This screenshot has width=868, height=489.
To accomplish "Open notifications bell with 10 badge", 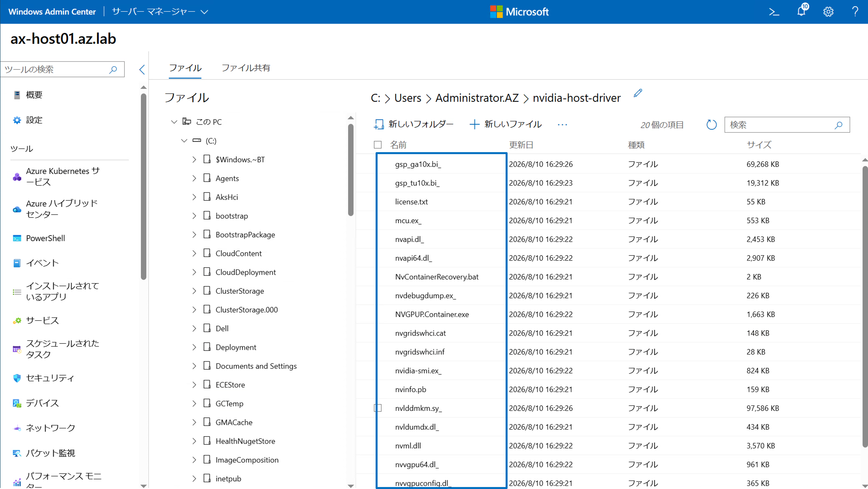I will click(x=802, y=11).
